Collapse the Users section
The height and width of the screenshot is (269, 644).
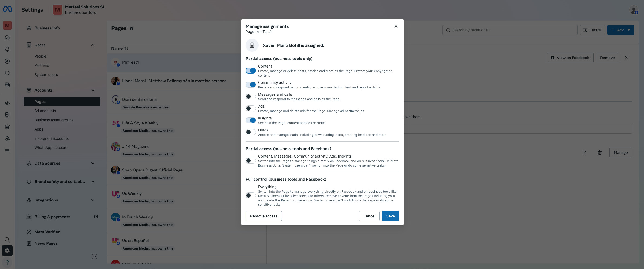[x=93, y=45]
